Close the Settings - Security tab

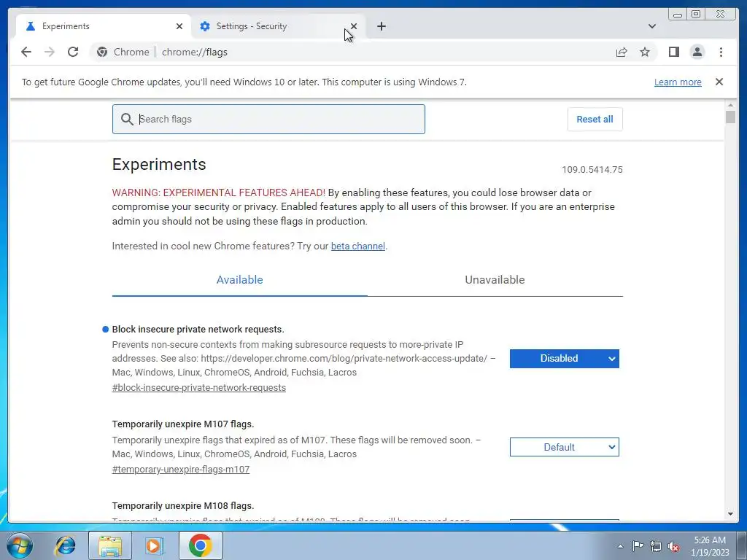354,26
